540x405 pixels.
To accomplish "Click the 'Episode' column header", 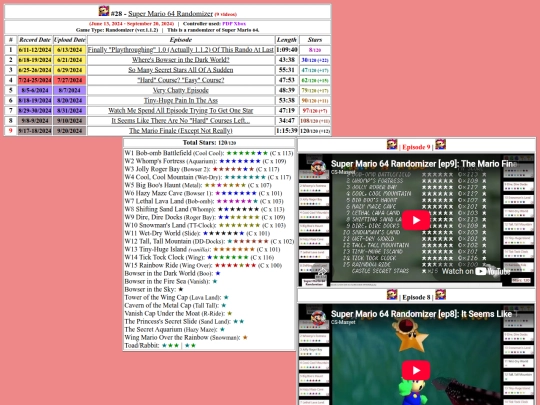I will tap(181, 40).
